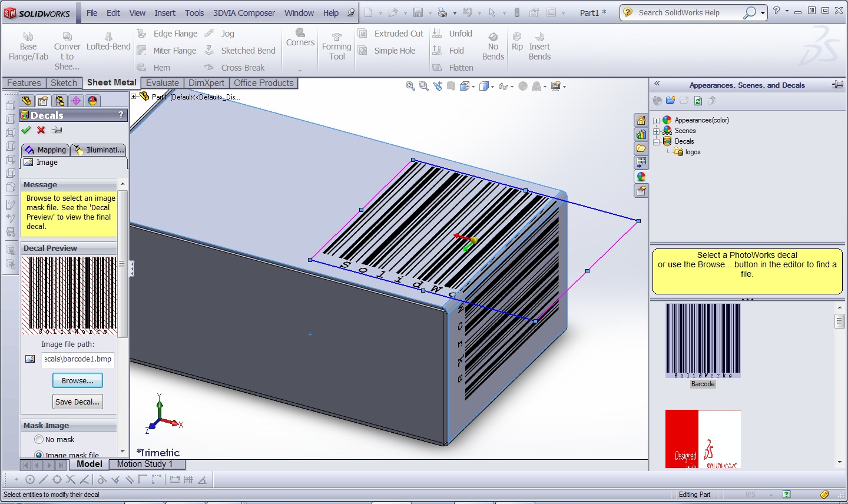The height and width of the screenshot is (504, 848).
Task: Open the Tools menu
Action: coord(194,13)
